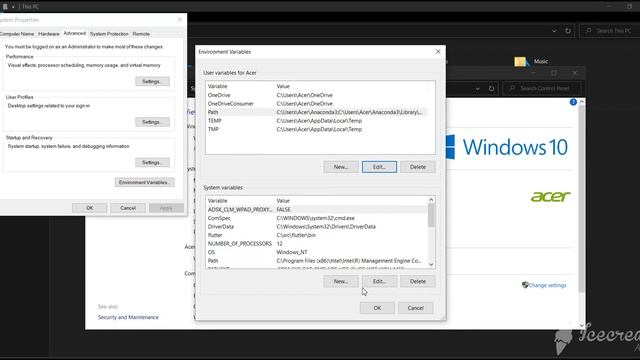The width and height of the screenshot is (640, 360).
Task: Click scroll up arrow in System variables list
Action: point(431,200)
